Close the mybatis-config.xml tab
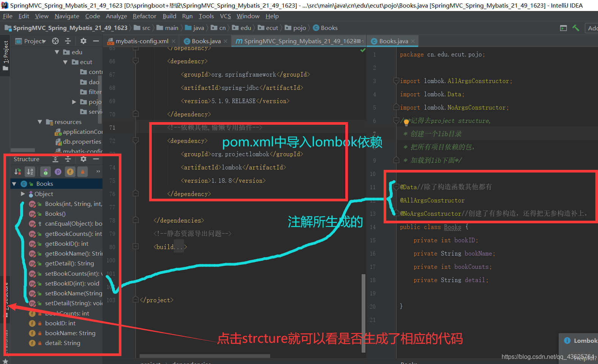Screen dimensions: 598x364 point(173,41)
